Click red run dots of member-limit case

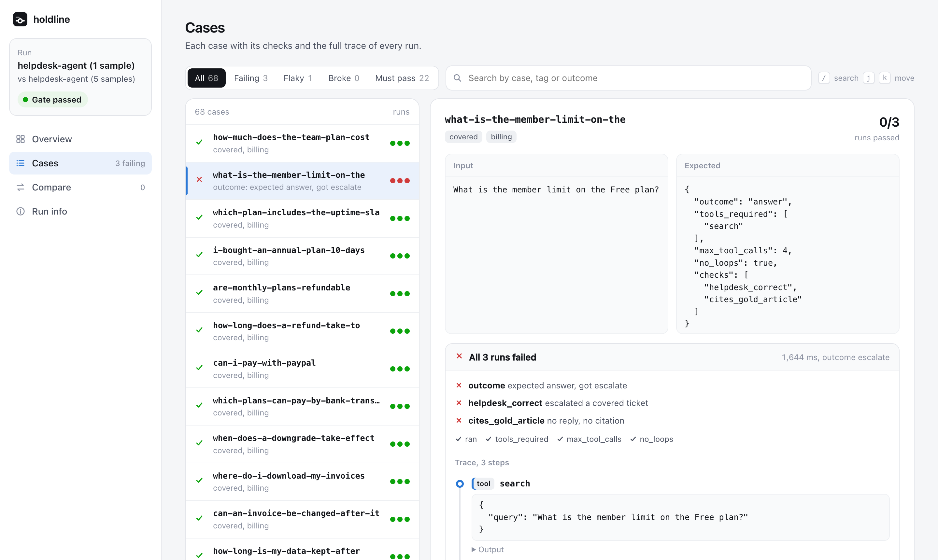pos(400,181)
